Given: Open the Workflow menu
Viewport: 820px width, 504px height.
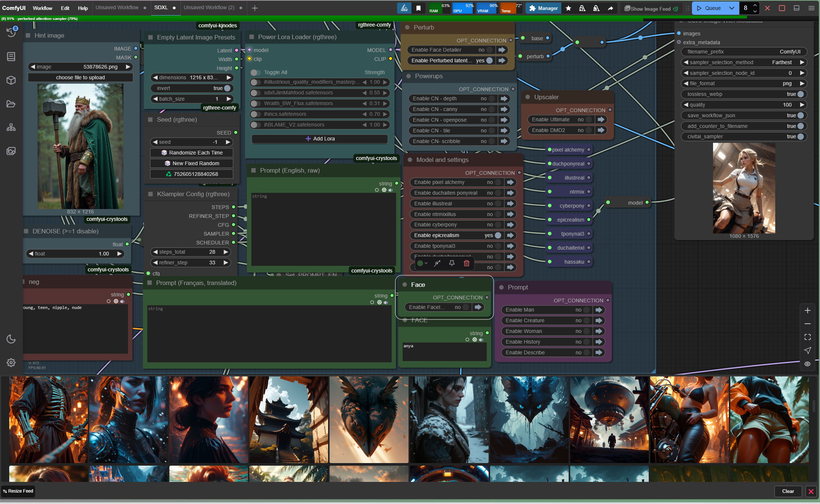Looking at the screenshot, I should pyautogui.click(x=42, y=8).
